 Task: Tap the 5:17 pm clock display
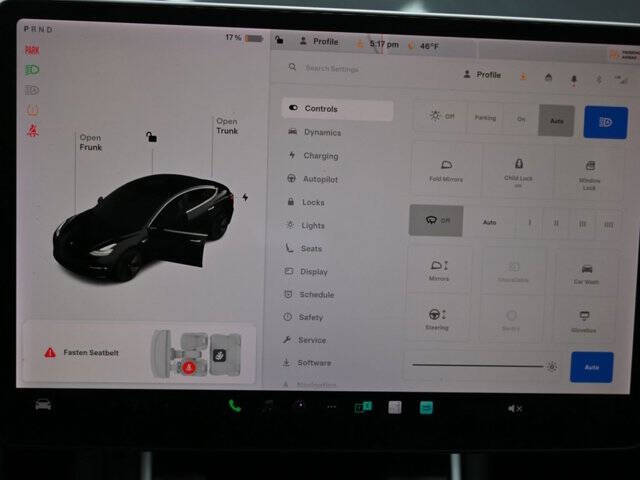pos(384,44)
